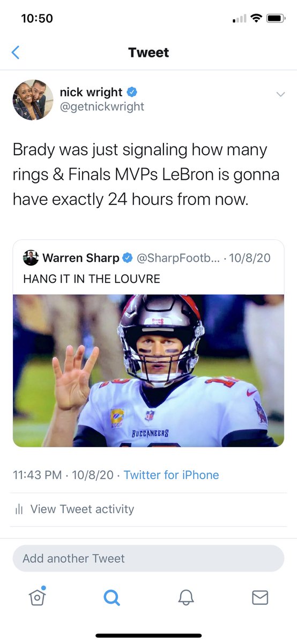
Task: Open Warren Sharp's small avatar
Action: (31, 258)
